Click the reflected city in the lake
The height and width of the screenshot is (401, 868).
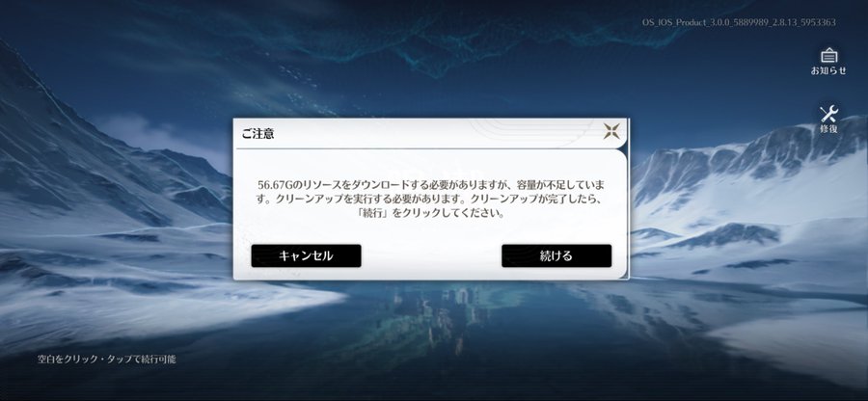[x=443, y=315]
